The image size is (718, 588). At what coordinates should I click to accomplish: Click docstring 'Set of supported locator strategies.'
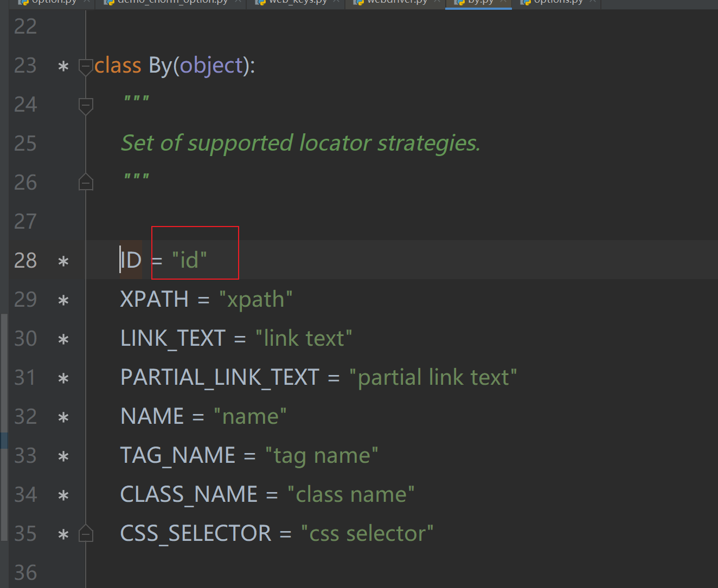pyautogui.click(x=300, y=144)
